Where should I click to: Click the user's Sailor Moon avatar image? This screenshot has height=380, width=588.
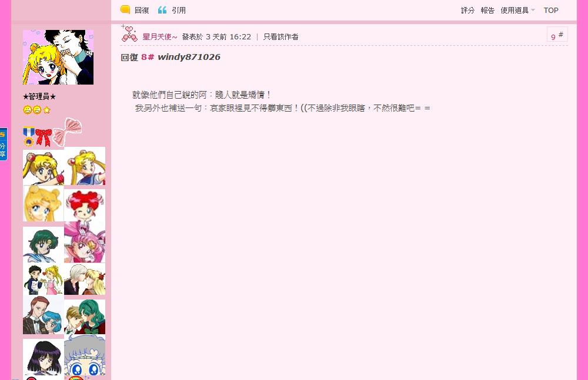point(58,57)
